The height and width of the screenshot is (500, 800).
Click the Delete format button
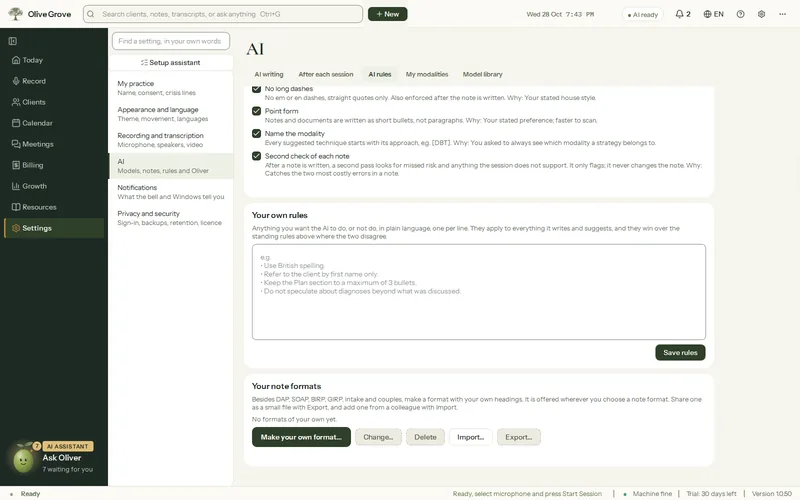pos(425,437)
